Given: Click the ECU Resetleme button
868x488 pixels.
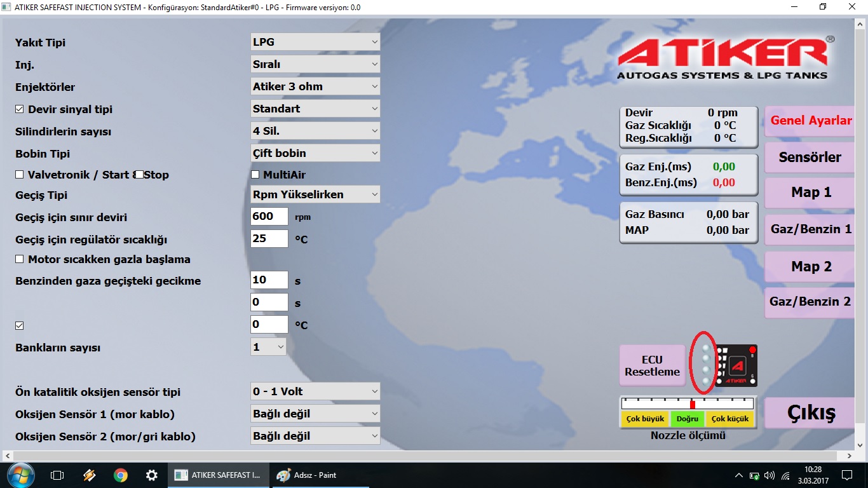Looking at the screenshot, I should point(653,365).
